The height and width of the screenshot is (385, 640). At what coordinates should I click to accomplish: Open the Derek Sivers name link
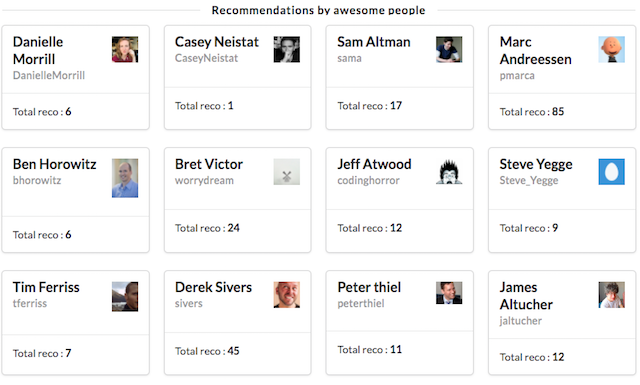213,287
